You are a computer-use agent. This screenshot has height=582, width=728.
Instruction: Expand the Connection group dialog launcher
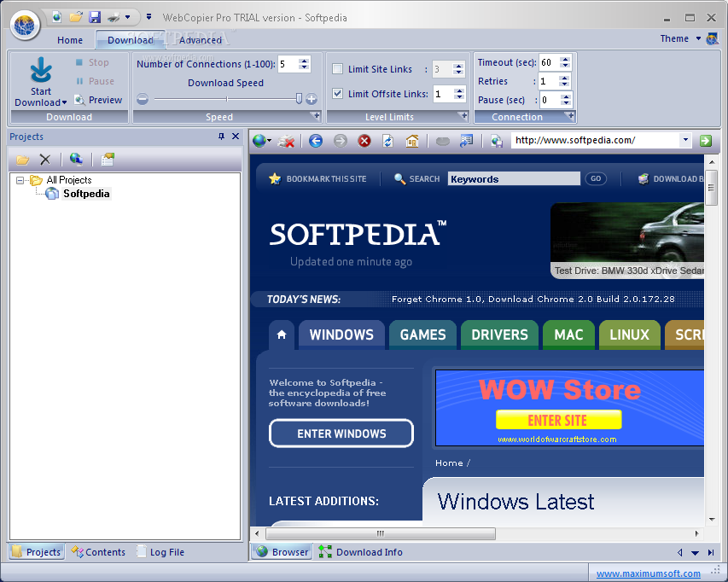click(x=569, y=115)
